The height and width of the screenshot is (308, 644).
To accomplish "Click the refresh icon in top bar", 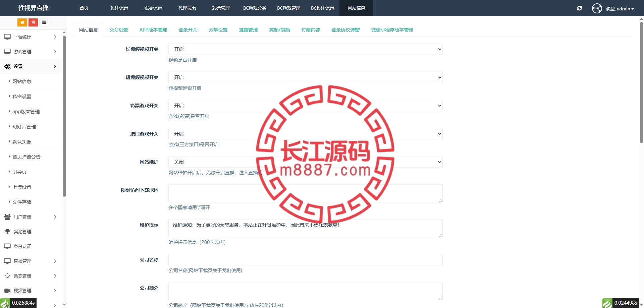I will [x=579, y=8].
